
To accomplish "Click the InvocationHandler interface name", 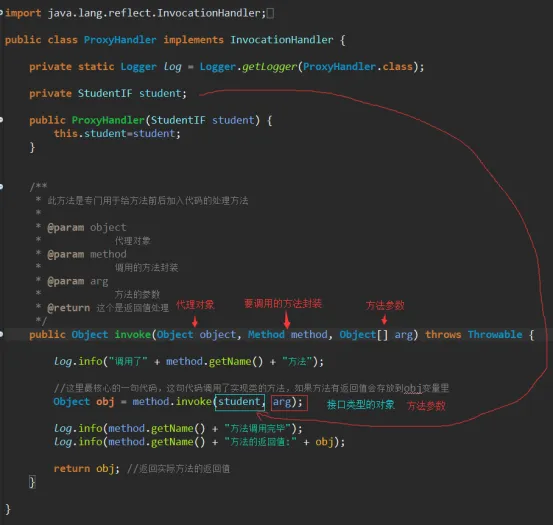I will point(281,40).
